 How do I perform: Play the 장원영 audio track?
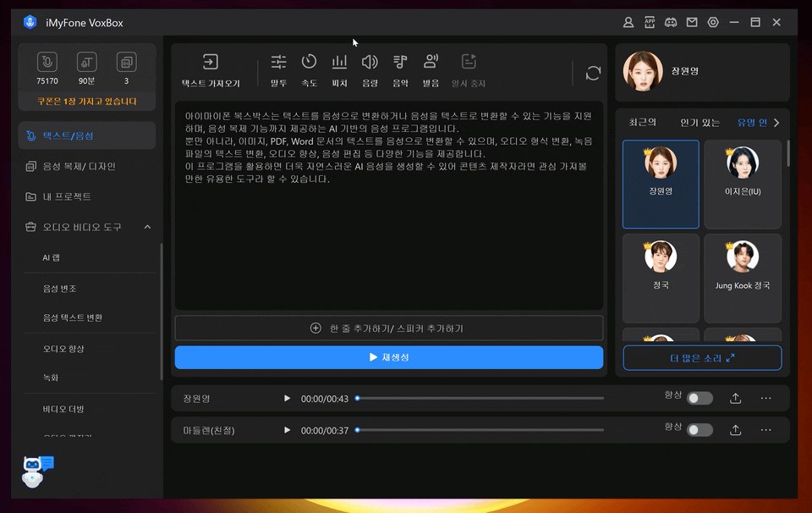(x=287, y=399)
